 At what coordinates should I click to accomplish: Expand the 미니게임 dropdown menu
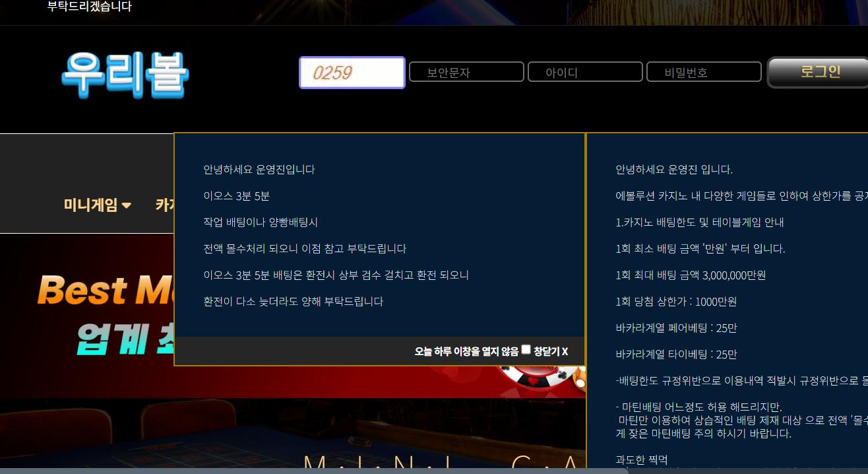pyautogui.click(x=91, y=205)
